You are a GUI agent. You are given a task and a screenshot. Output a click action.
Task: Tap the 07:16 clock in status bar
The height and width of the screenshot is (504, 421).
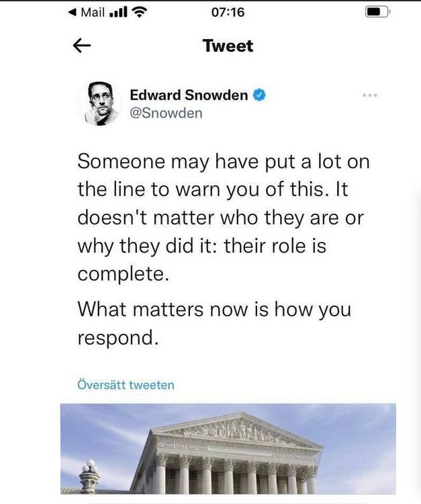[228, 12]
